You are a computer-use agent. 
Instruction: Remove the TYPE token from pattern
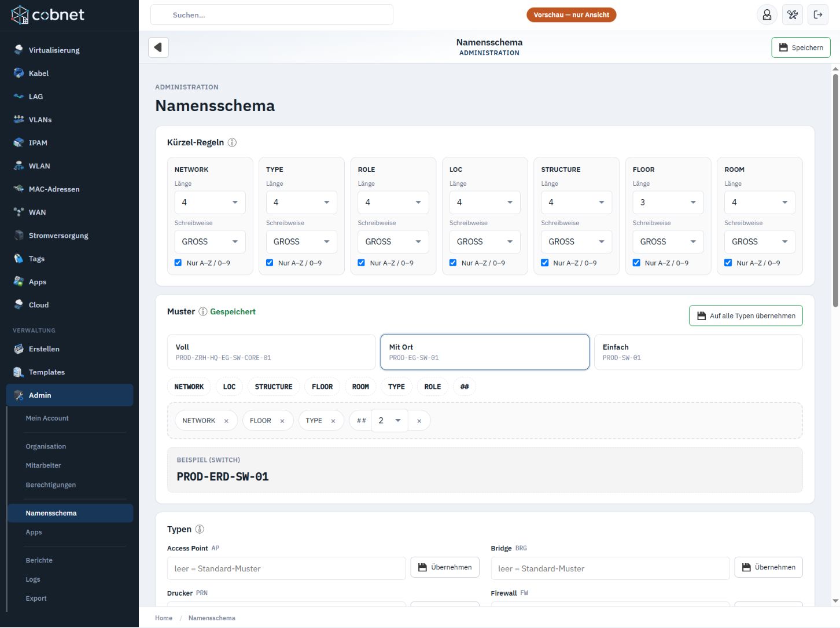pyautogui.click(x=333, y=421)
